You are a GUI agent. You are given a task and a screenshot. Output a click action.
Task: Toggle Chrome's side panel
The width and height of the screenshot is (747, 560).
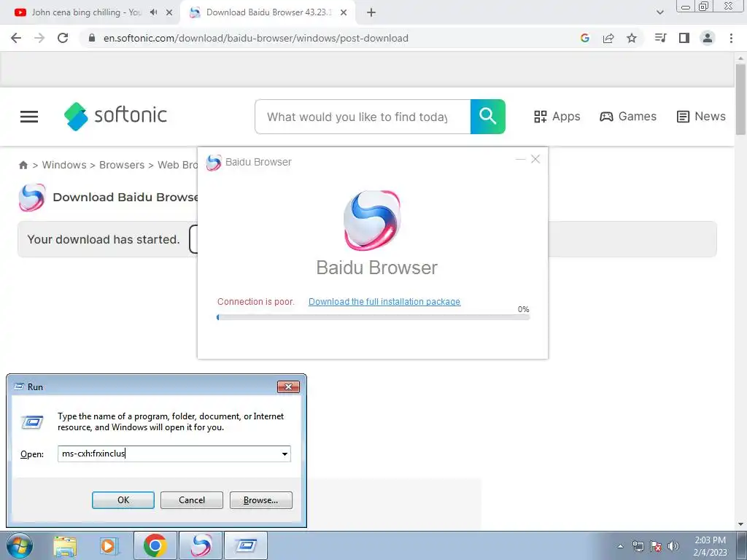coord(684,38)
